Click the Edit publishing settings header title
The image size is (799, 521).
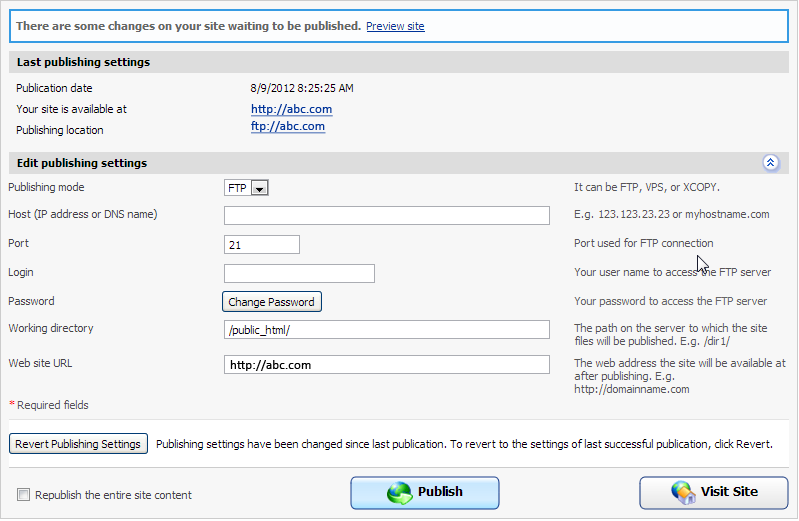point(82,163)
